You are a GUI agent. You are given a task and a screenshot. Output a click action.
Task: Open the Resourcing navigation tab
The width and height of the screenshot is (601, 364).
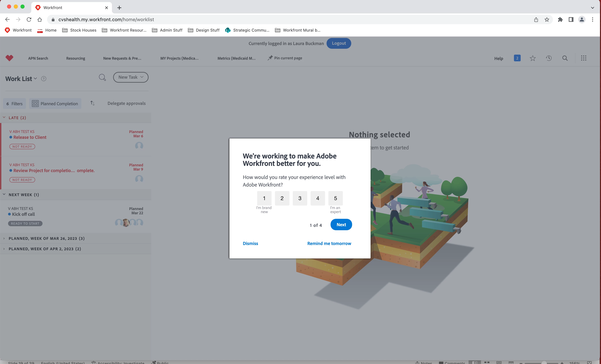coord(76,58)
